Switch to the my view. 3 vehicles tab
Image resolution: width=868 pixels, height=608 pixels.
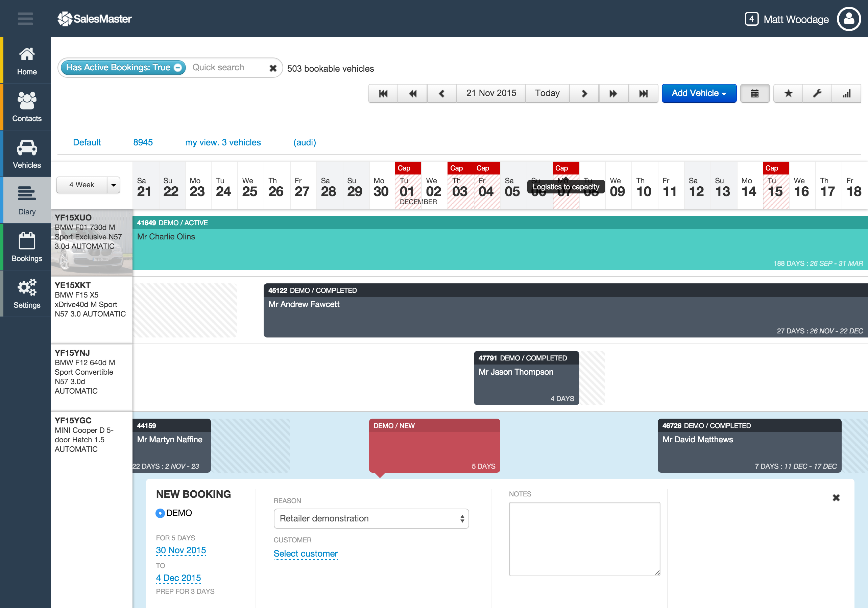[223, 143]
